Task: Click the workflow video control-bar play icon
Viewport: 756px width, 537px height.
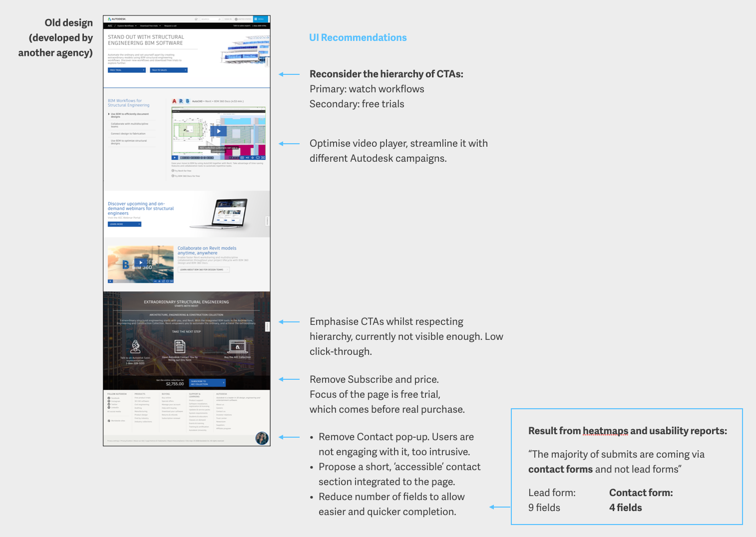Action: (175, 158)
